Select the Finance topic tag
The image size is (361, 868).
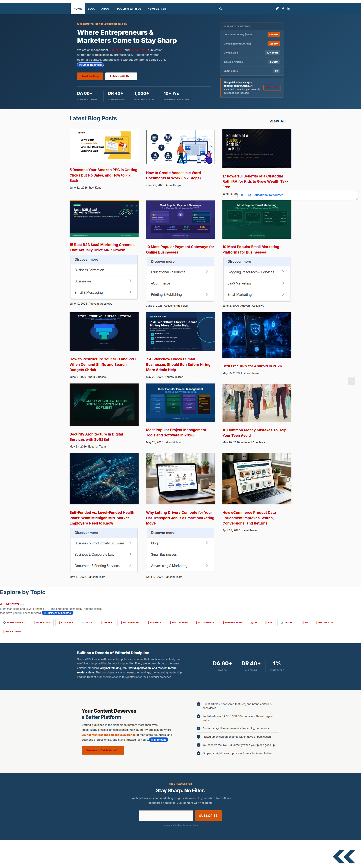pos(155,622)
